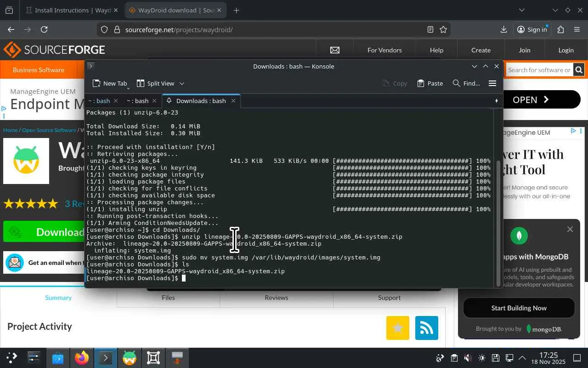Click the volume muted tray icon

(x=468, y=358)
